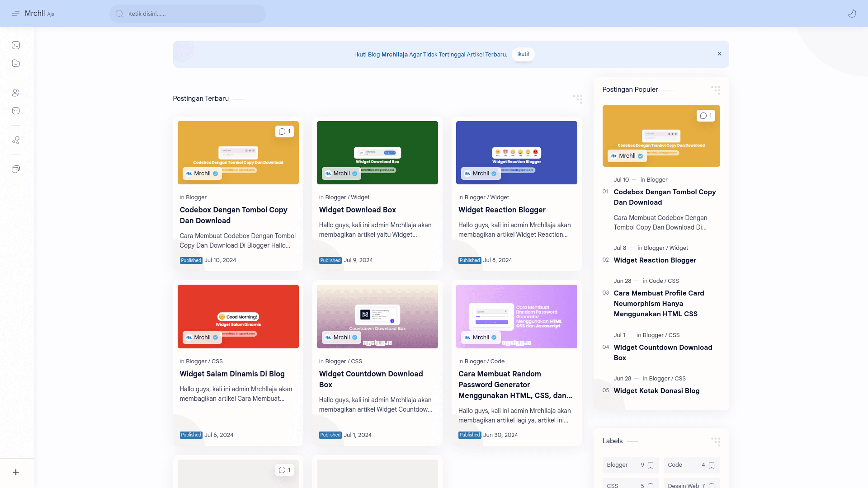This screenshot has width=868, height=488.
Task: Click the users icon in the sidebar
Action: [x=16, y=93]
